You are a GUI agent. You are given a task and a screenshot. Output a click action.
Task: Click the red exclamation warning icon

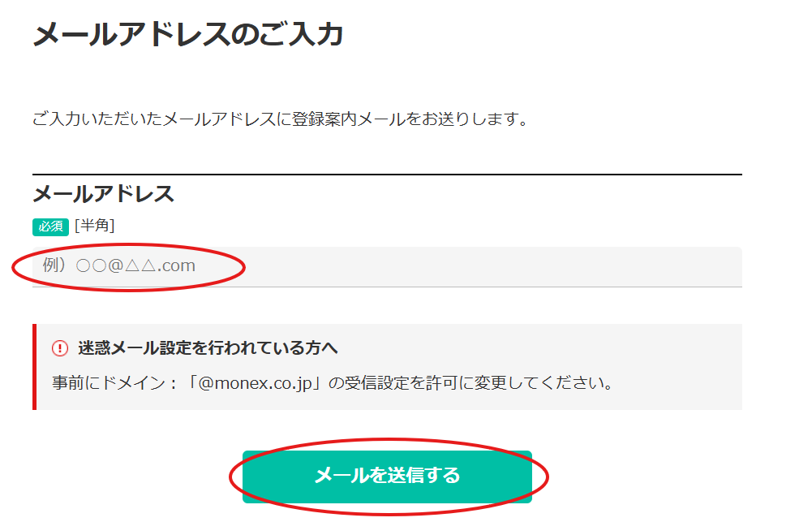click(x=60, y=348)
